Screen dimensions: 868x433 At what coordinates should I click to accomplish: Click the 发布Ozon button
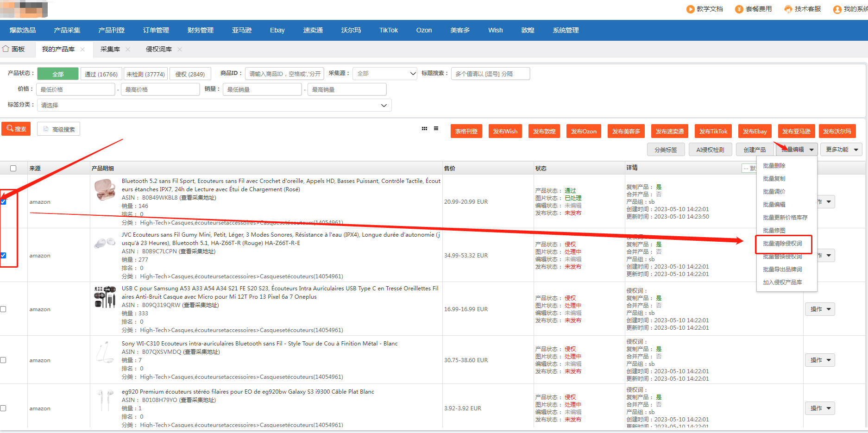point(584,131)
